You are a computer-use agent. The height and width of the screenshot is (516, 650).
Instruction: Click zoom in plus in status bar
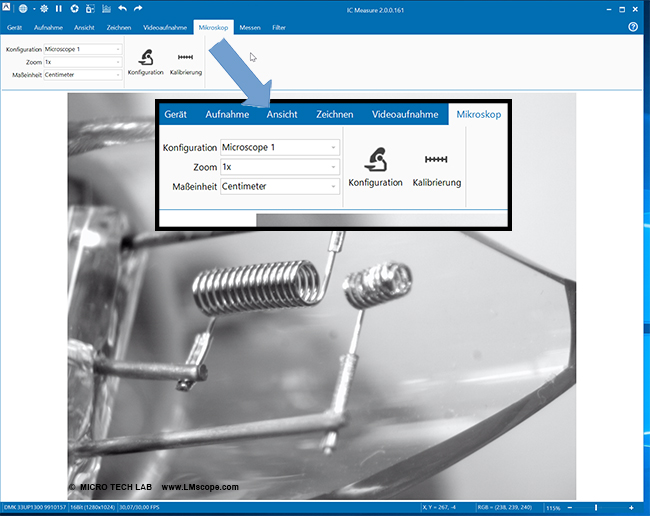pyautogui.click(x=631, y=508)
